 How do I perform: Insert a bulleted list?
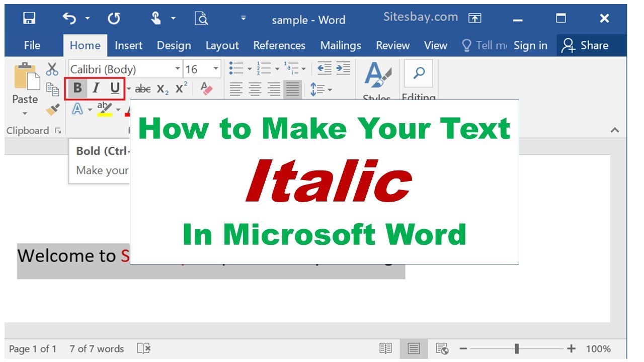tap(236, 68)
